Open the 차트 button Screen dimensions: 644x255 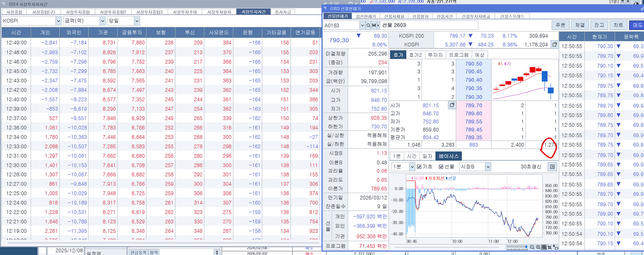[x=619, y=25]
